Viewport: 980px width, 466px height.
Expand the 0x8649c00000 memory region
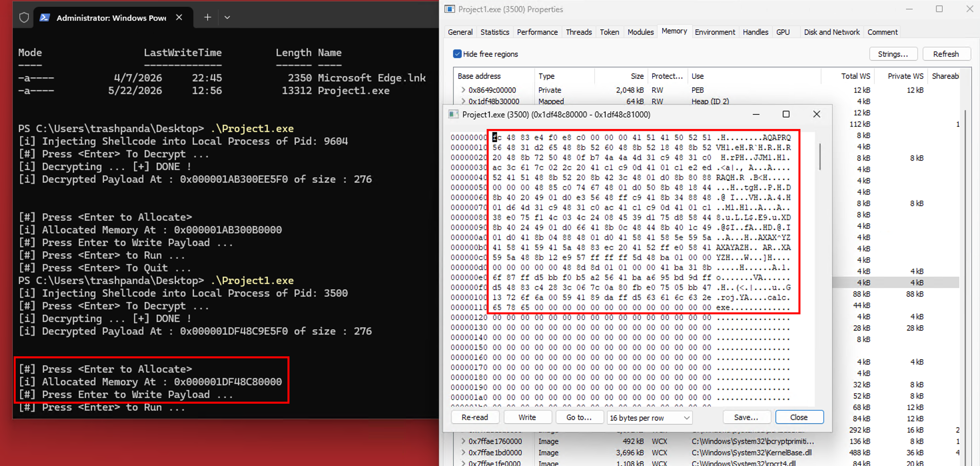(x=463, y=90)
